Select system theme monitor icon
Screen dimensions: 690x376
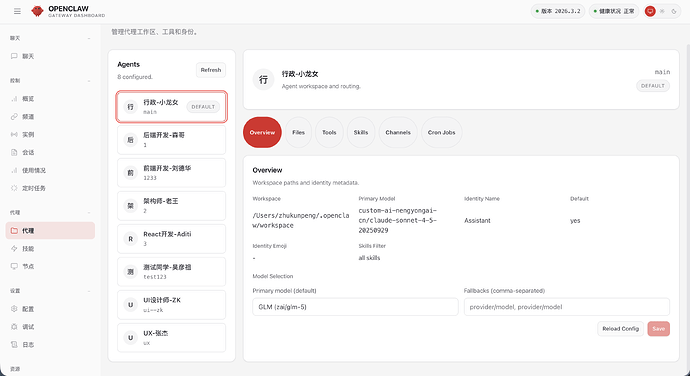pos(650,11)
